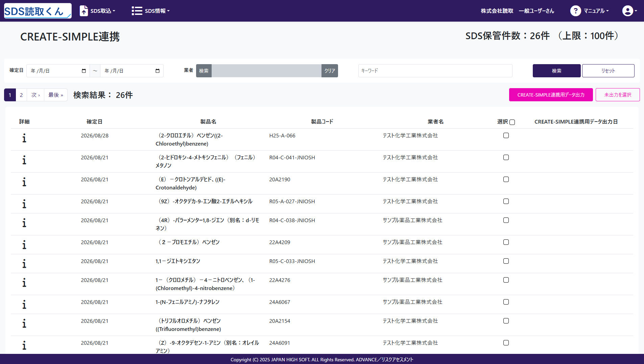This screenshot has width=644, height=364.
Task: Go to page 2
Action: pos(21,95)
